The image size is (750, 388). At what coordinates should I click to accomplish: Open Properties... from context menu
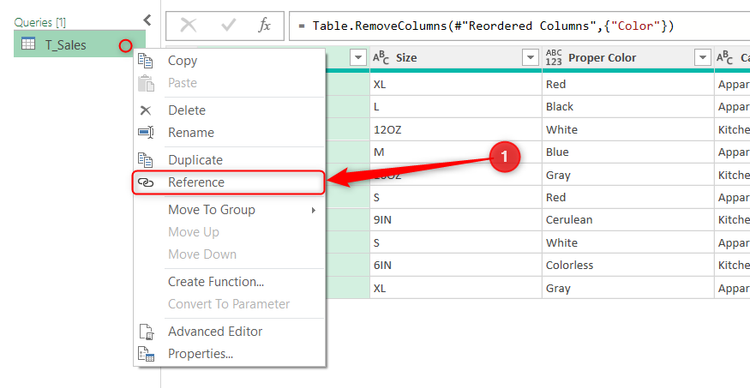click(229, 354)
